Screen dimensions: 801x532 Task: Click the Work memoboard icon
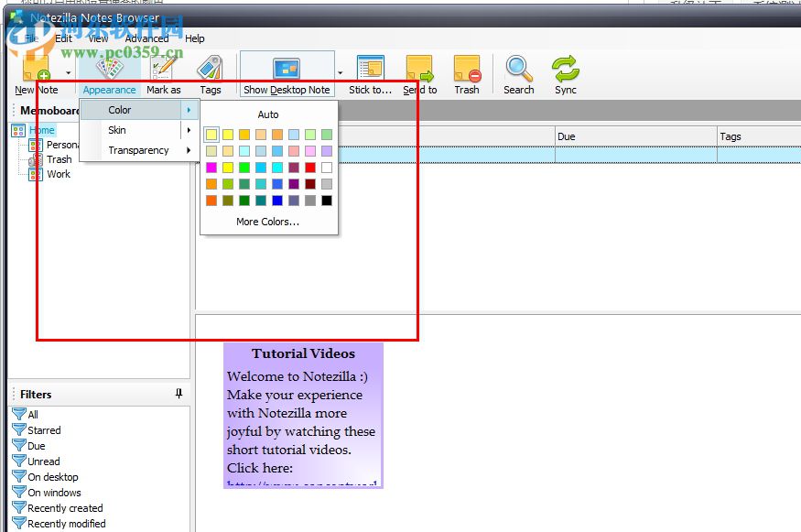[36, 174]
